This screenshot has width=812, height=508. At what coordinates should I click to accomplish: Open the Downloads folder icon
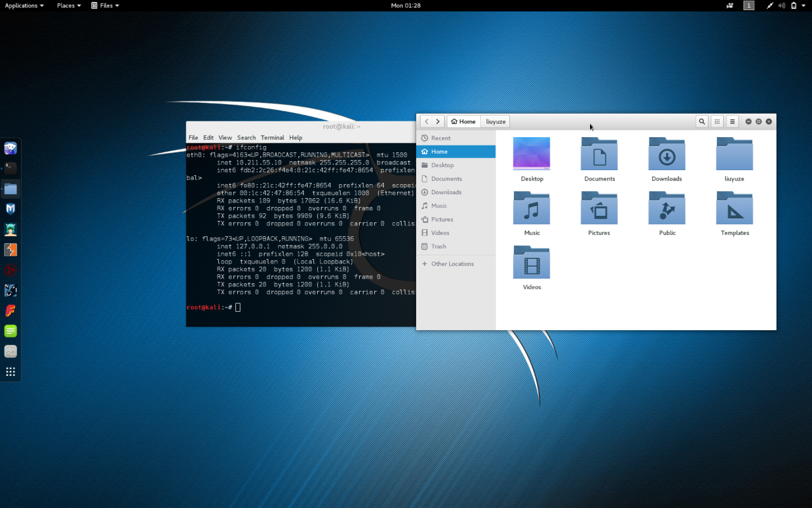click(667, 154)
